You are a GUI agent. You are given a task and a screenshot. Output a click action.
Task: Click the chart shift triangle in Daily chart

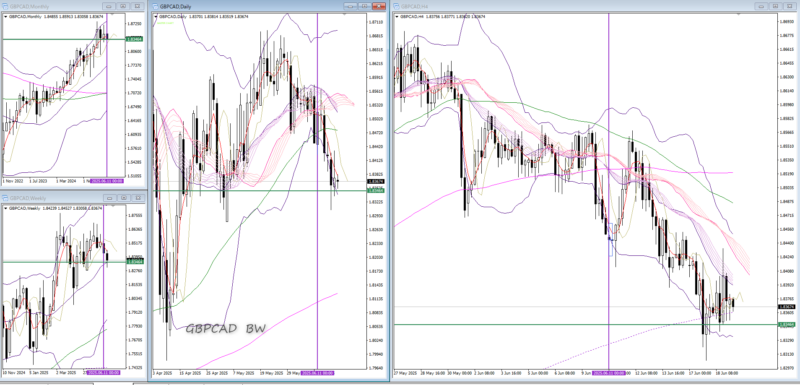(343, 14)
